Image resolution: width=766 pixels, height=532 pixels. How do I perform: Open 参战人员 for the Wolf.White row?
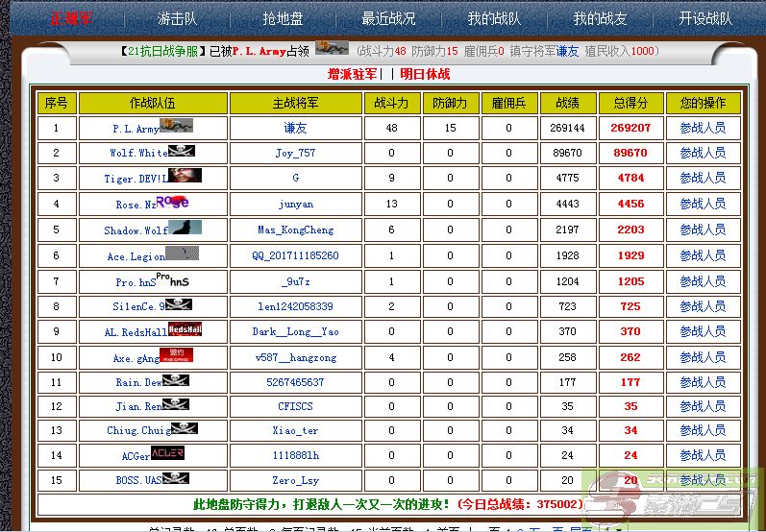[703, 153]
